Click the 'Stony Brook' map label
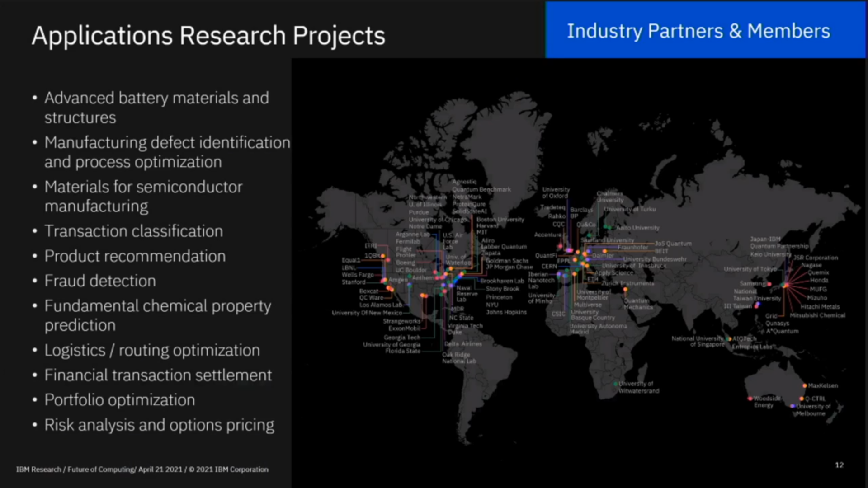This screenshot has width=868, height=488. point(503,288)
